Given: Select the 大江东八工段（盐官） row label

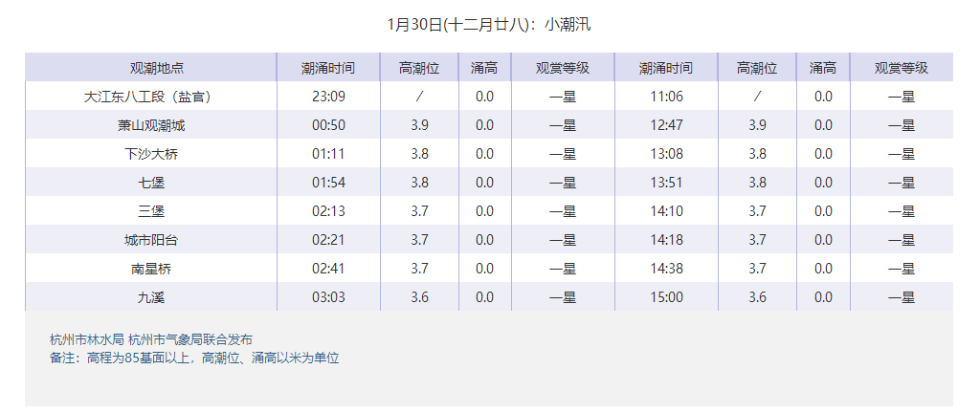Looking at the screenshot, I should 150,97.
